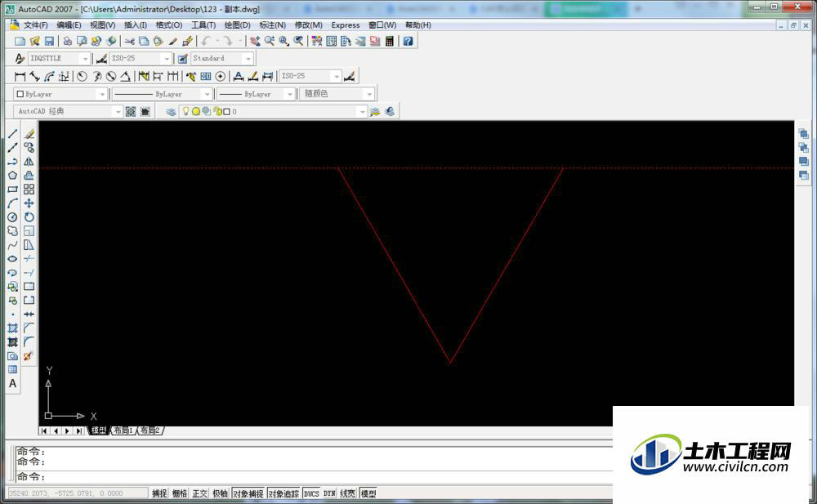Screen dimensions: 817x504
Task: Click the Undo arrow icon
Action: (x=207, y=41)
